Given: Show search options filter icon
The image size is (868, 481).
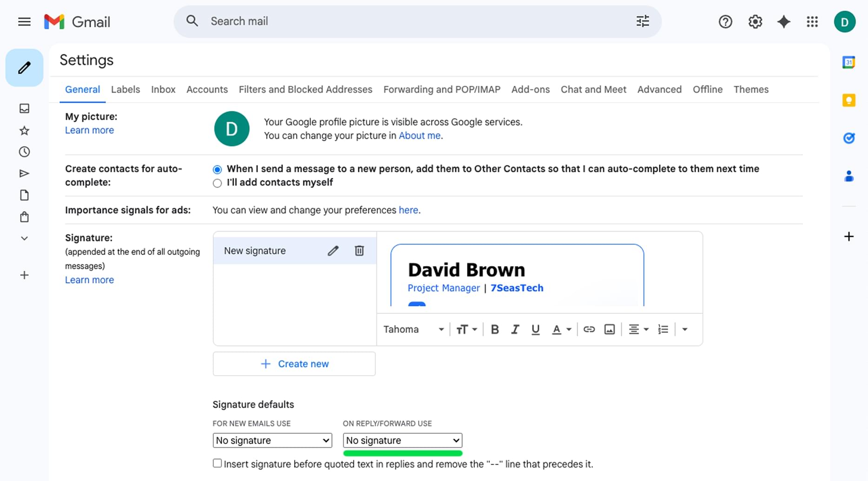Looking at the screenshot, I should pos(643,21).
